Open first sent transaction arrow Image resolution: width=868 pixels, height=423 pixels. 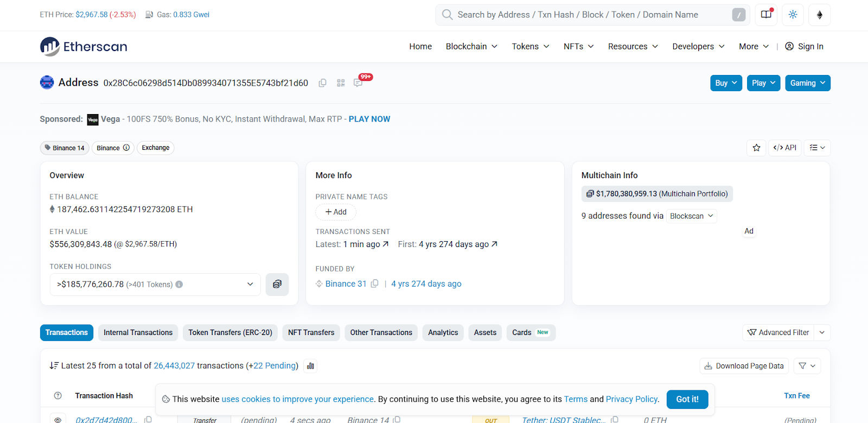494,244
